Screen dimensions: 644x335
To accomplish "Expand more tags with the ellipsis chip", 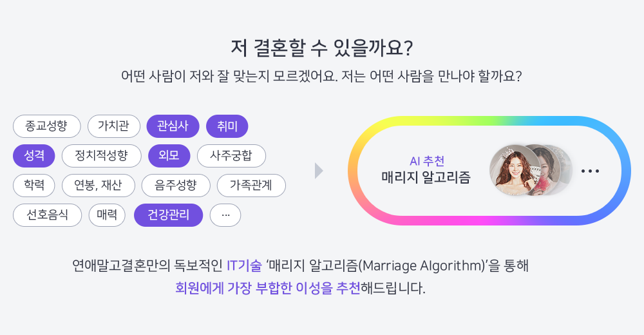I will coord(225,215).
